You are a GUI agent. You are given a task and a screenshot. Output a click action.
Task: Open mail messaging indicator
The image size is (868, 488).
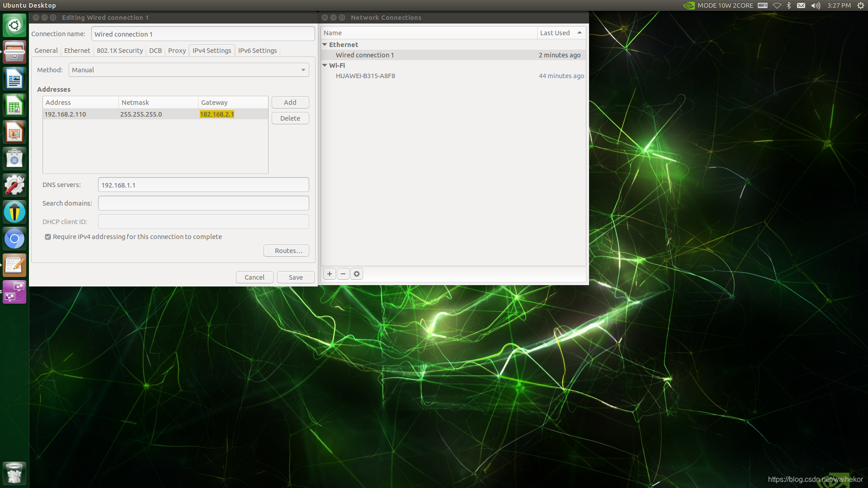(801, 5)
